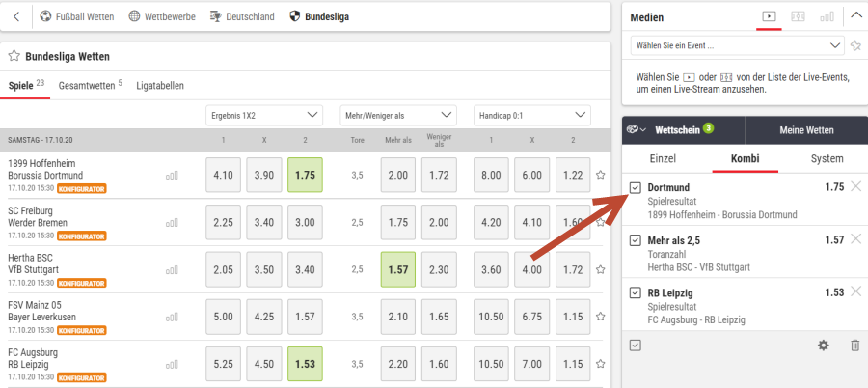Viewport: 868px width, 388px height.
Task: Open the SC Freiburg vs Werder Bremen match
Action: 38,217
